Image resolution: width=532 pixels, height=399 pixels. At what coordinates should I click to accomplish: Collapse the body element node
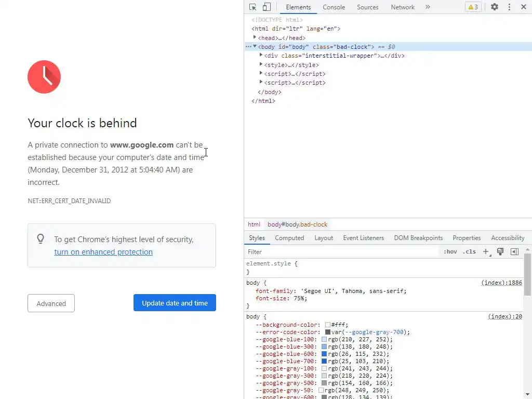[255, 46]
